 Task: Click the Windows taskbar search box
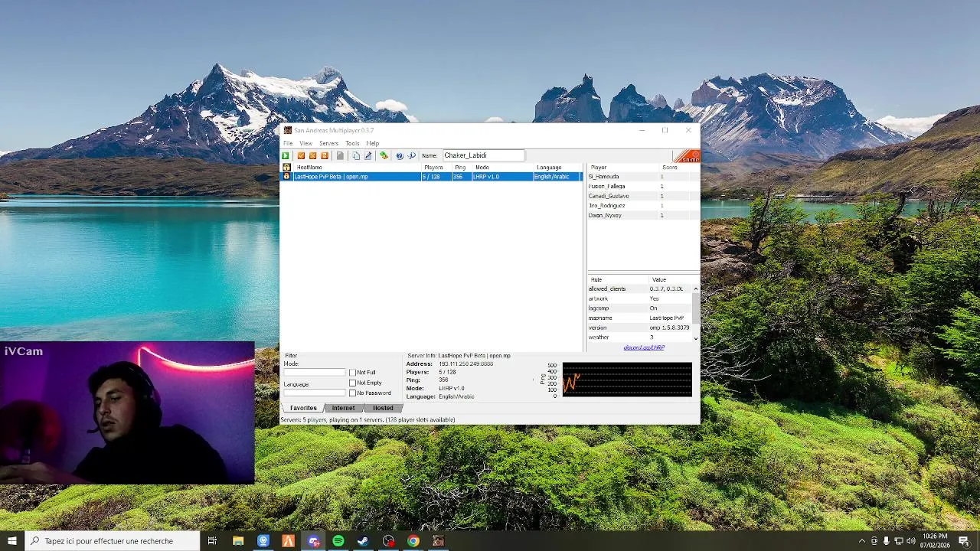coord(113,541)
